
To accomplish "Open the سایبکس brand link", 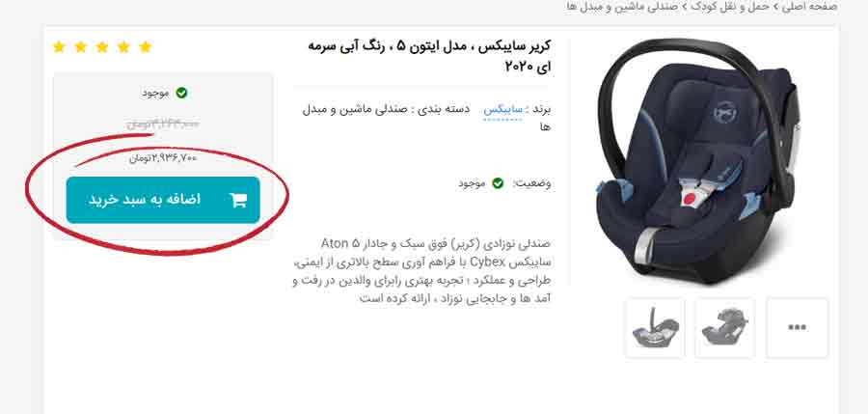I will click(502, 109).
